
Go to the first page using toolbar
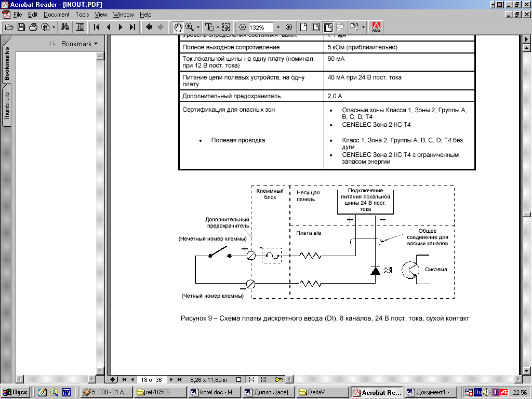click(x=97, y=27)
